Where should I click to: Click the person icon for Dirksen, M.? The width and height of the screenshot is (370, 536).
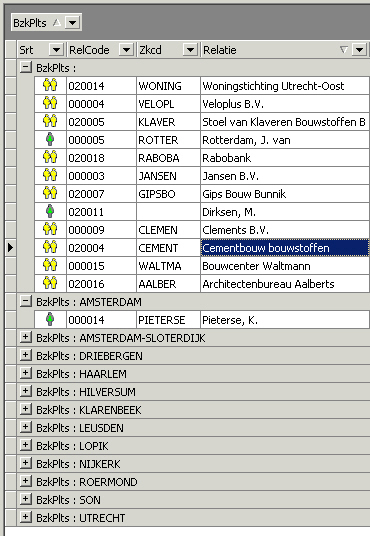[50, 212]
